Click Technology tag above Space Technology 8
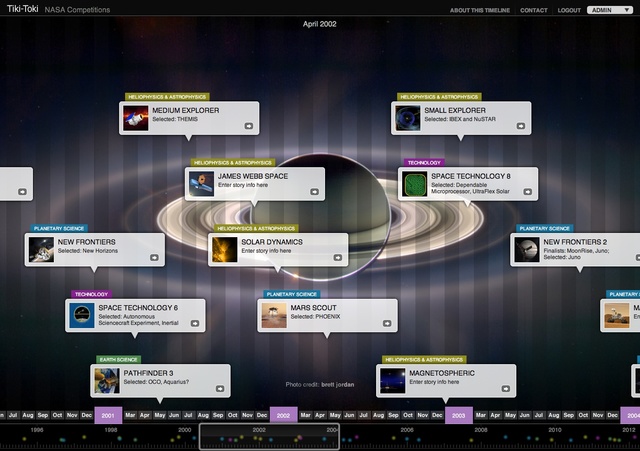640x451 pixels. pos(424,162)
